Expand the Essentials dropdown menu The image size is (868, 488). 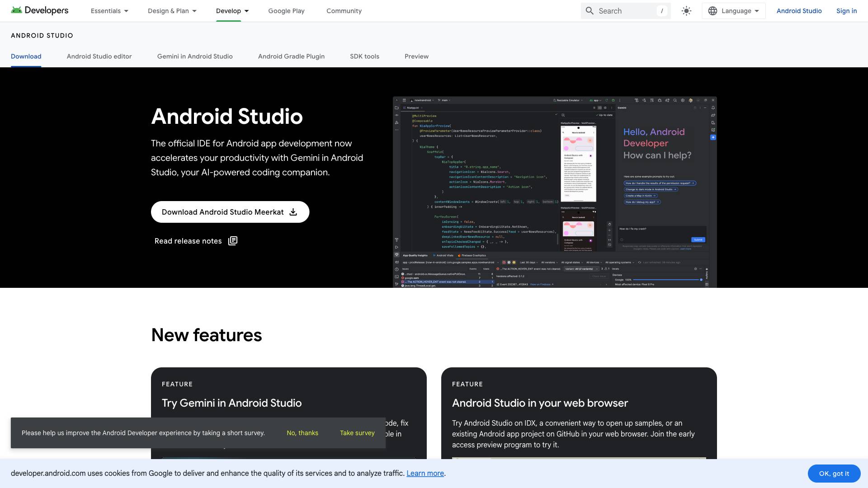tap(109, 11)
